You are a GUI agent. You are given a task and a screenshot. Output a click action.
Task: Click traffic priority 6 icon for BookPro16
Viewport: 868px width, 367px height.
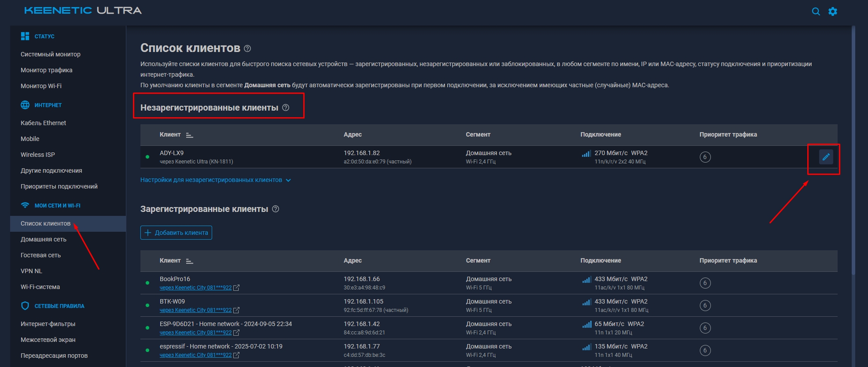point(705,283)
